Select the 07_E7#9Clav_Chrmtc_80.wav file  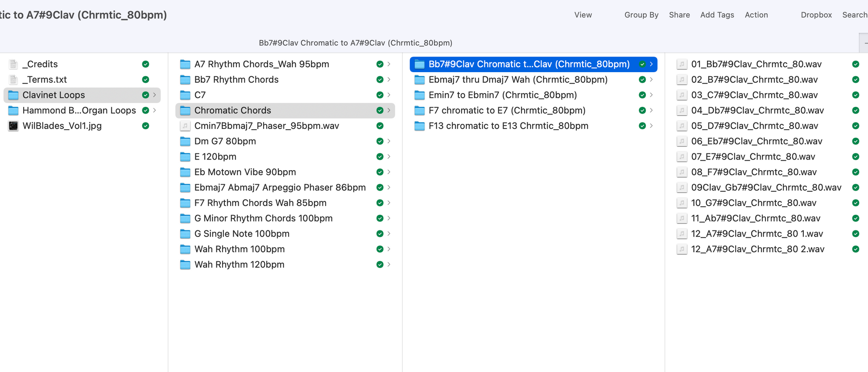[x=753, y=157]
